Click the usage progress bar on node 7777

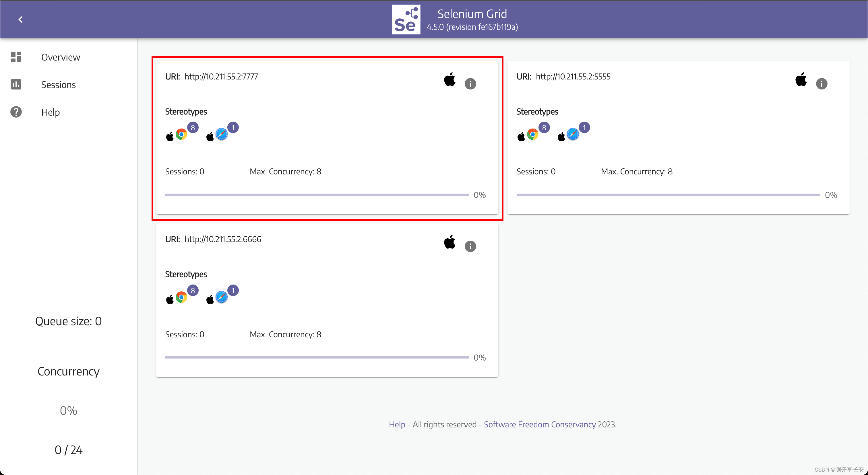(317, 195)
